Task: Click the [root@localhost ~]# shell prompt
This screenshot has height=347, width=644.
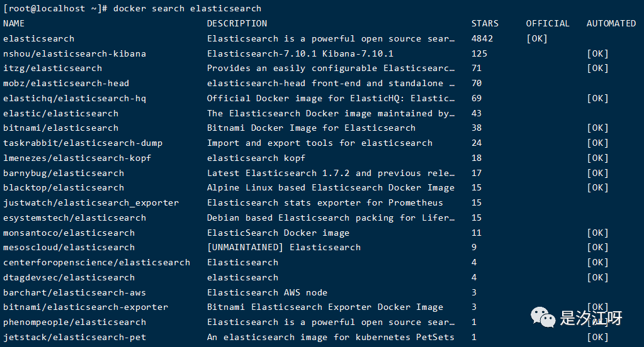Action: point(55,8)
